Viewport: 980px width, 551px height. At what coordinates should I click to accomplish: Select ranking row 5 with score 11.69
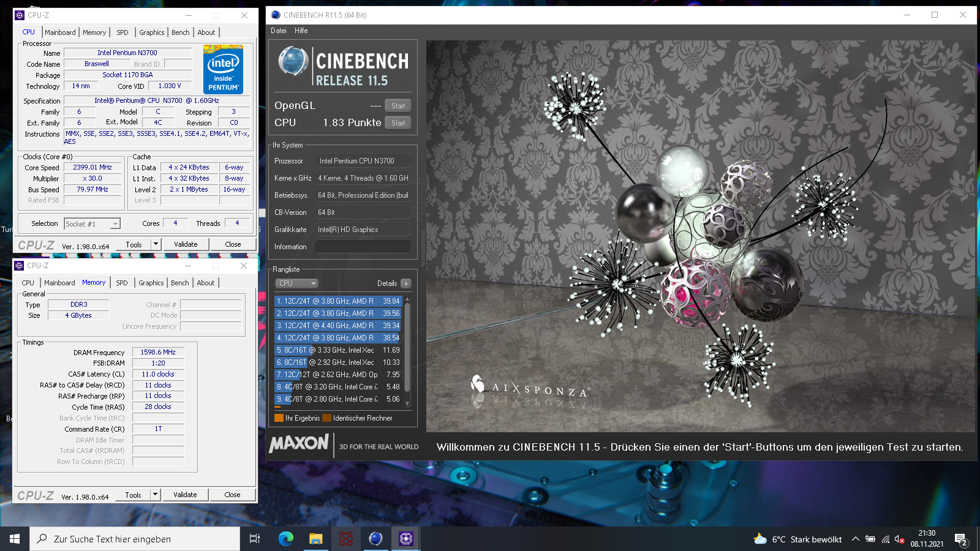[x=338, y=350]
